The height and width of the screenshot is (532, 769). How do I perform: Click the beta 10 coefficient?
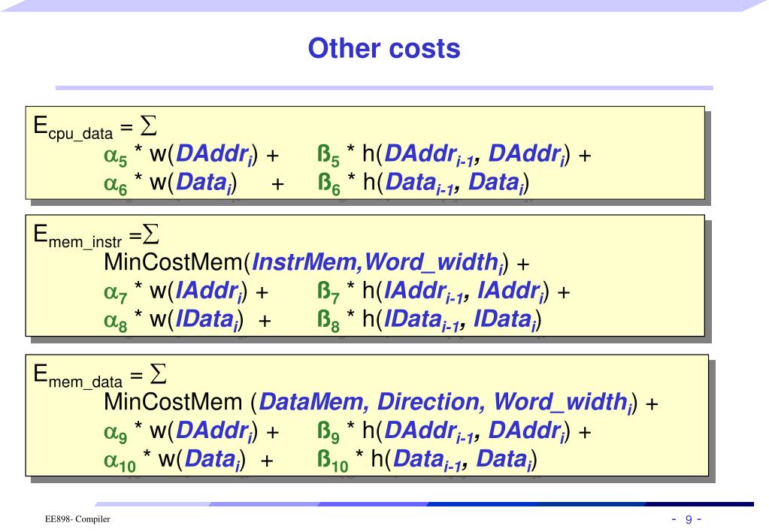[332, 462]
